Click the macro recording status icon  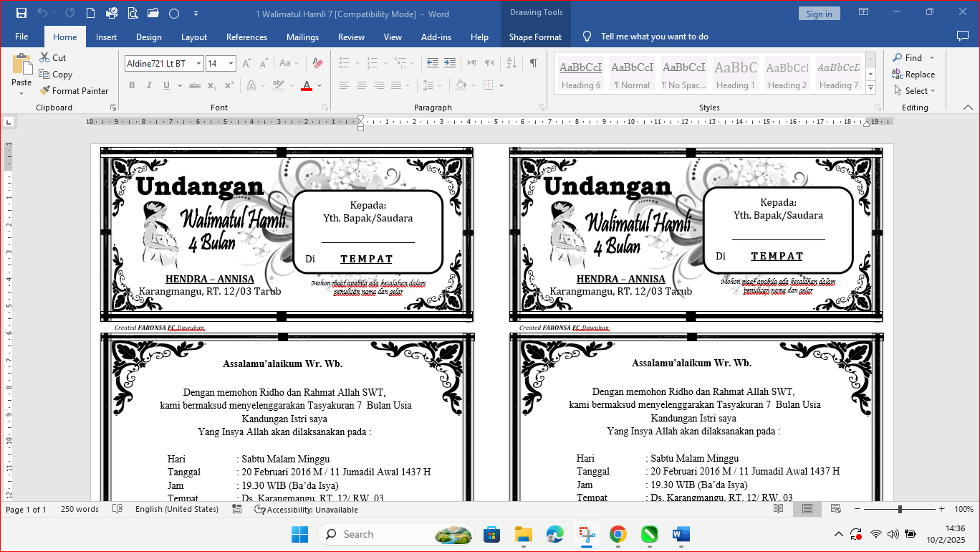(x=237, y=509)
